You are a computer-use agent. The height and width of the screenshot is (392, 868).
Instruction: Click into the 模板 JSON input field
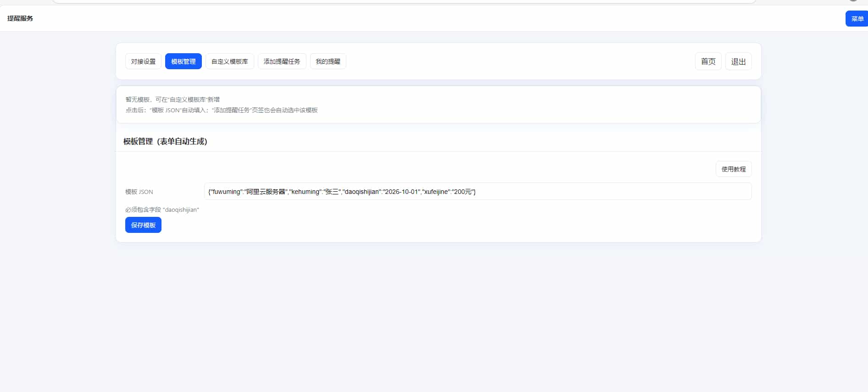tap(477, 192)
